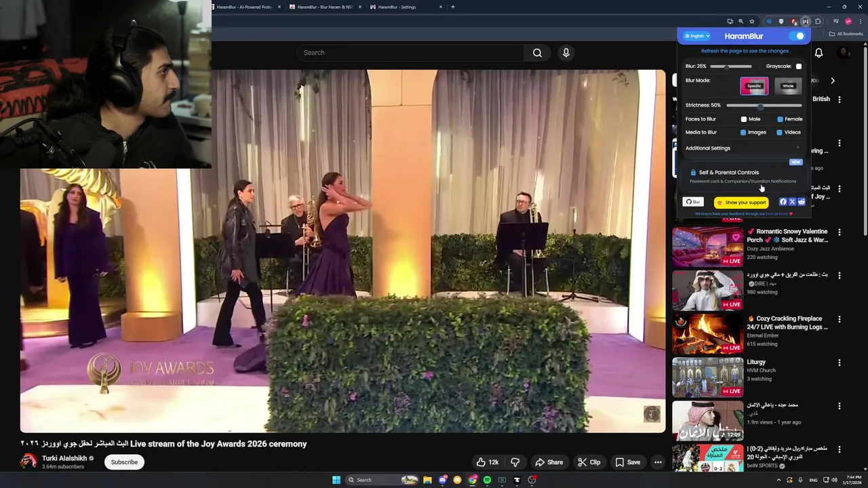Viewport: 868px width, 488px height.
Task: Open the HaramBlur extension icon in toolbar
Action: click(806, 22)
